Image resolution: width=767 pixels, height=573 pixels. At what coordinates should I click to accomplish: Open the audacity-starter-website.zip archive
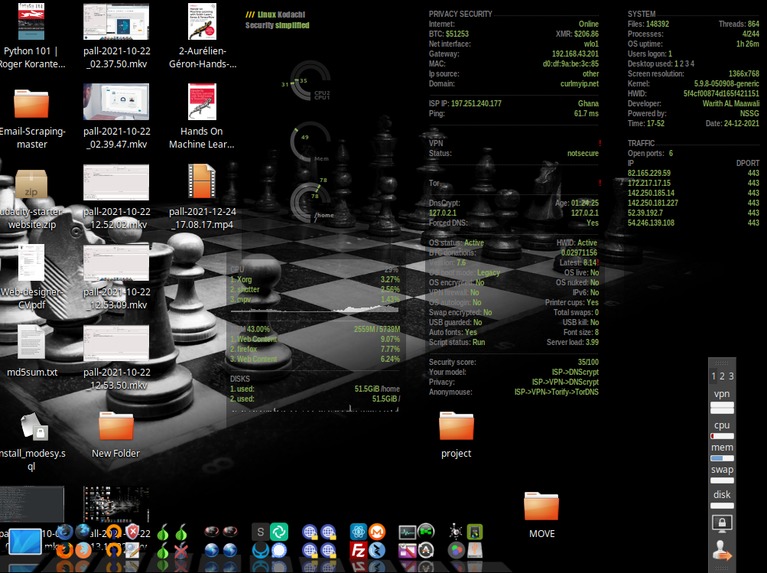[31, 185]
